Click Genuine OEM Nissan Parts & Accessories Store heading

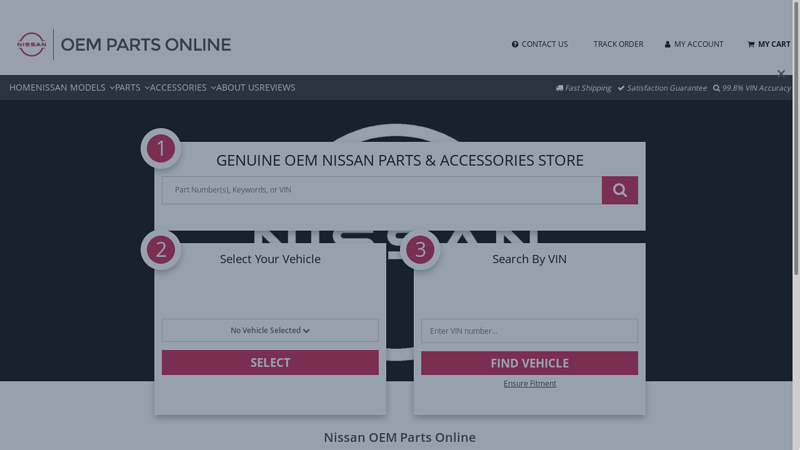399,161
